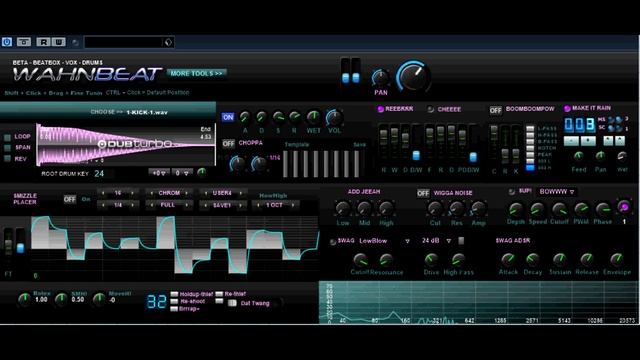Adjust the VOL knob
Viewport: 640px width, 360px height.
pyautogui.click(x=334, y=118)
